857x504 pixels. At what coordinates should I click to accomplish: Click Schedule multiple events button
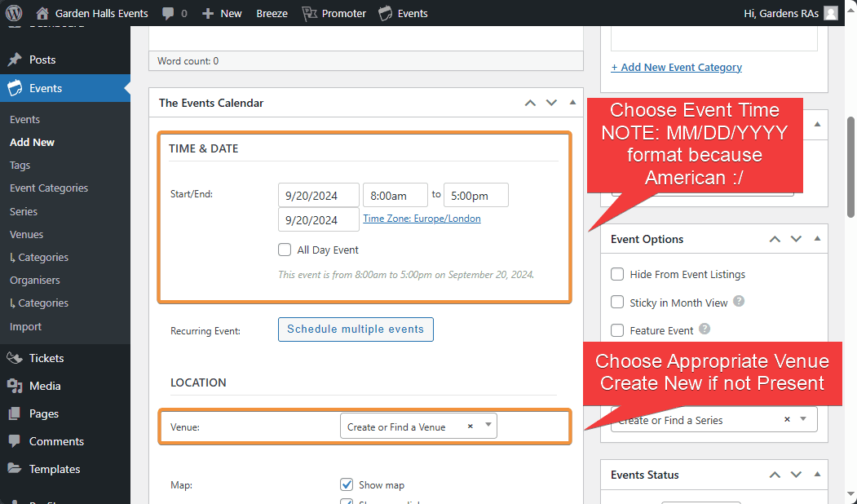point(356,329)
